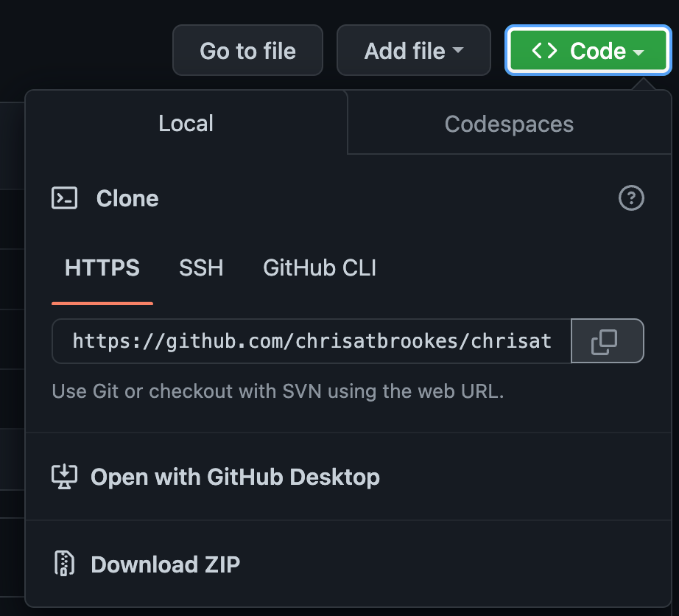Expand the Add file dropdown
The width and height of the screenshot is (679, 616).
pos(414,51)
